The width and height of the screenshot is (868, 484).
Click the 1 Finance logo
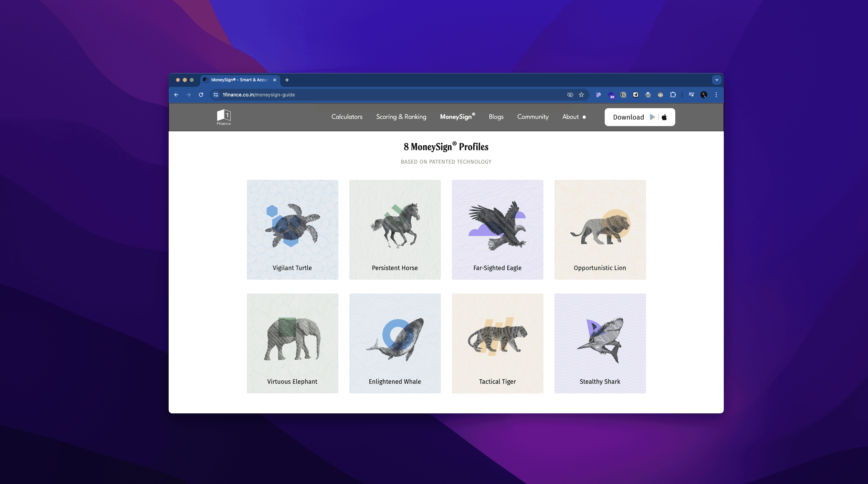[x=224, y=117]
